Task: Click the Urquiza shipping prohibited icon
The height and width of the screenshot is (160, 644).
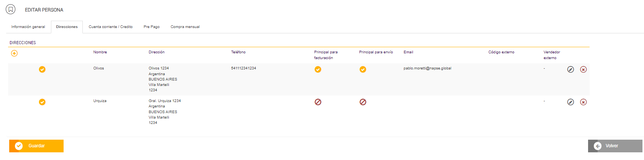Action: tap(363, 102)
